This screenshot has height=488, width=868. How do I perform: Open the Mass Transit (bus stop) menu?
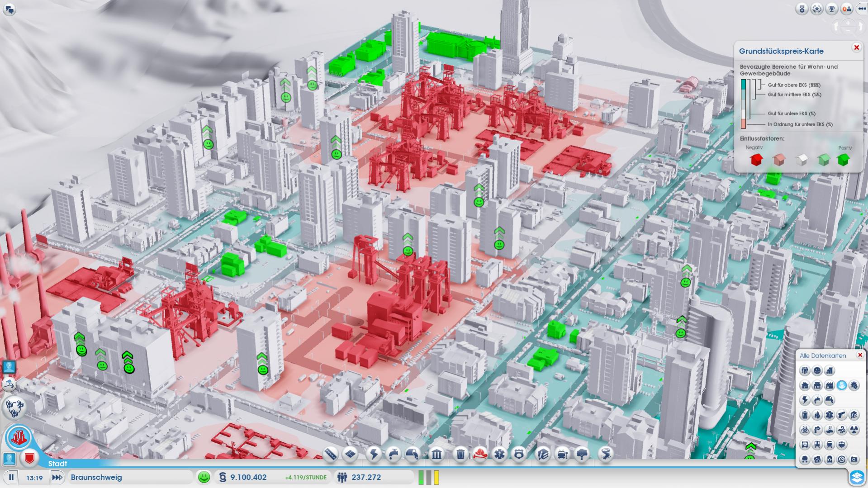pyautogui.click(x=562, y=454)
